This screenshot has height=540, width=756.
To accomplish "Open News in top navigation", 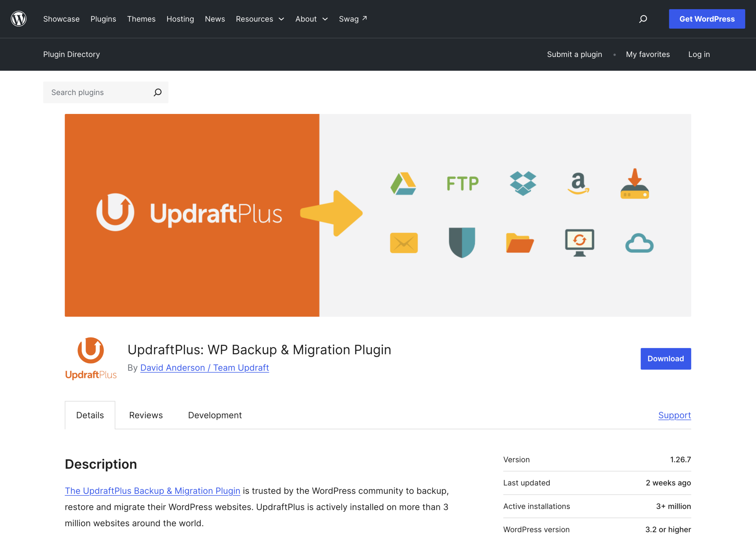I will coord(215,19).
